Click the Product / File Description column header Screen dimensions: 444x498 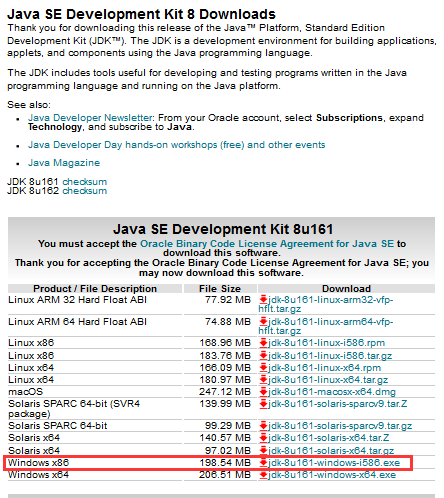tap(95, 288)
